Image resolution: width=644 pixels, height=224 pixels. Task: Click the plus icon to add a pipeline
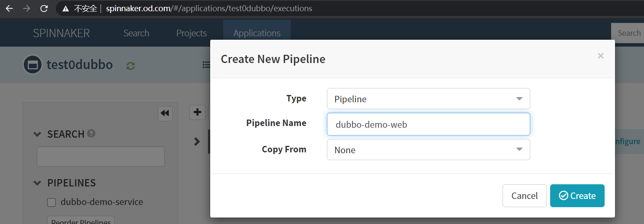tap(198, 112)
